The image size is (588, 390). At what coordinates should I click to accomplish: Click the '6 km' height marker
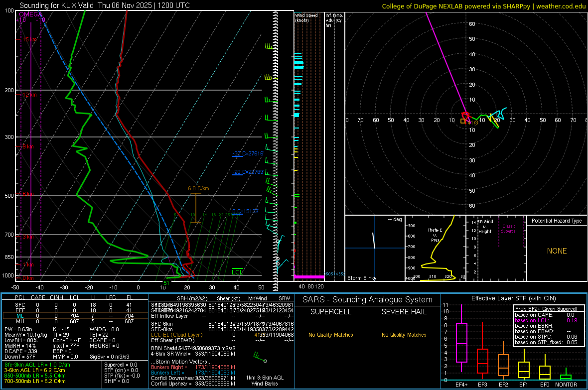click(28, 194)
